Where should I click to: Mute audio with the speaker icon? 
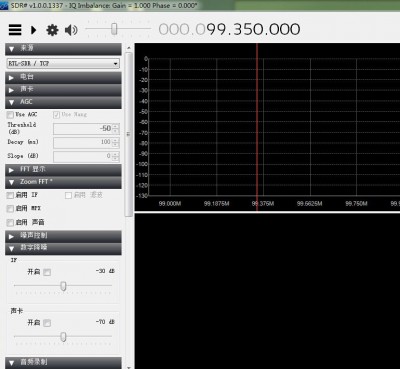(x=71, y=30)
